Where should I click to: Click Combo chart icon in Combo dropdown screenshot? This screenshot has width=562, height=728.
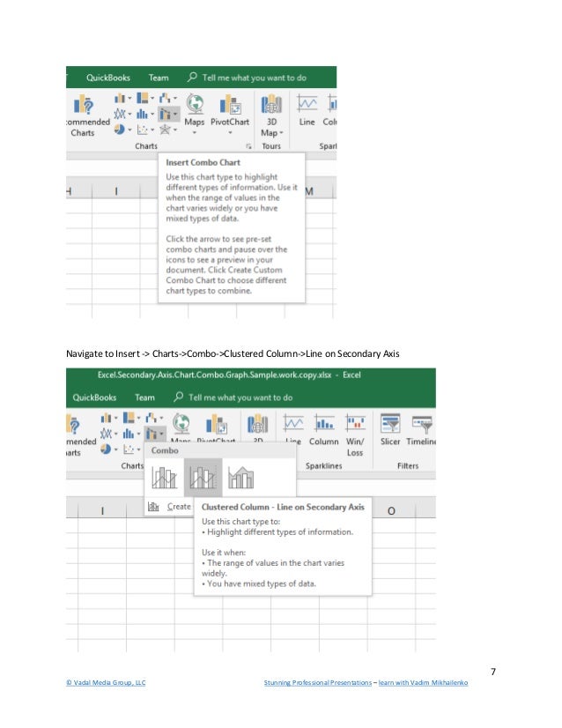point(151,434)
